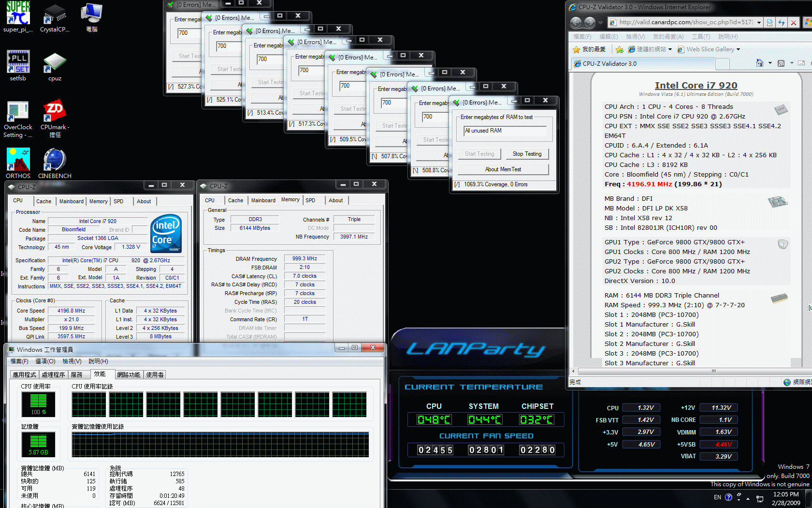This screenshot has width=812, height=508.
Task: Expand the Web Slice Gallery dropdown arrow
Action: [x=738, y=49]
